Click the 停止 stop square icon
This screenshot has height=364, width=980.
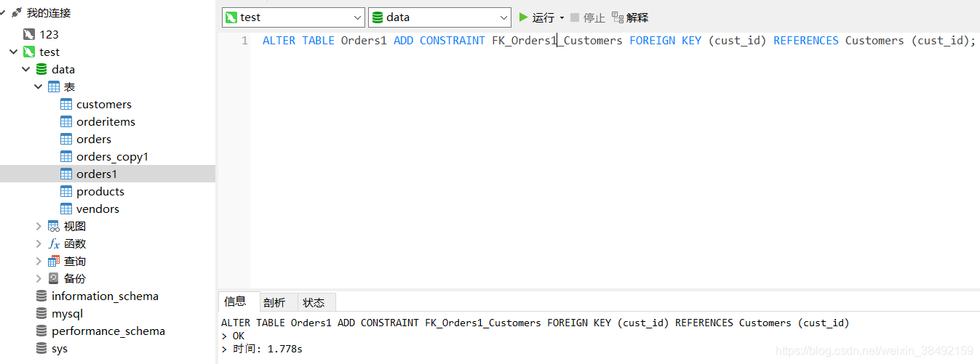[575, 17]
